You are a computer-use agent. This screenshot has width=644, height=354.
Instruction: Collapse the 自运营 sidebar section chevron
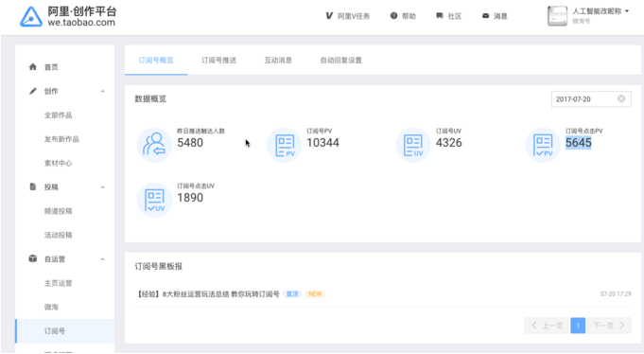tap(103, 259)
